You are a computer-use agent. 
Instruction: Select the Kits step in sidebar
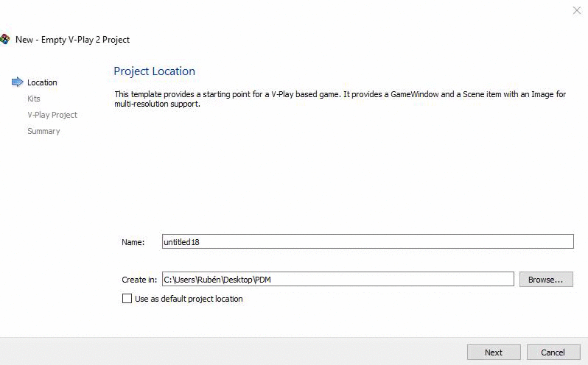[34, 99]
